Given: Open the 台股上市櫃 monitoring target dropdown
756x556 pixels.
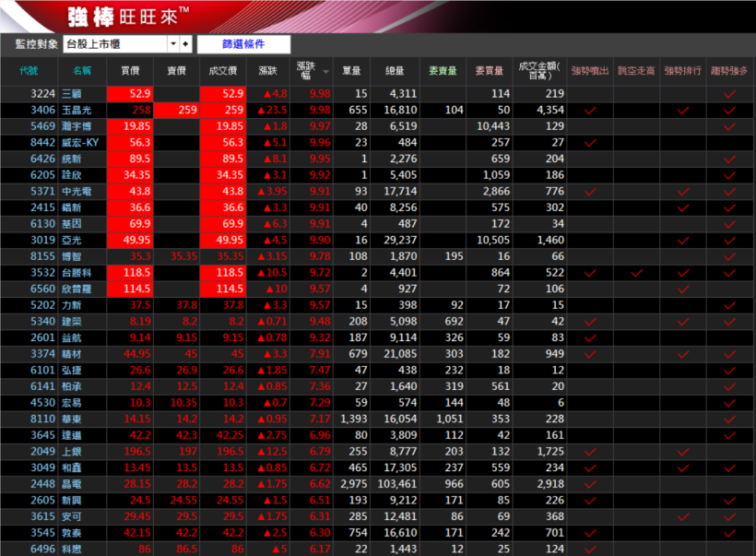Looking at the screenshot, I should click(173, 44).
